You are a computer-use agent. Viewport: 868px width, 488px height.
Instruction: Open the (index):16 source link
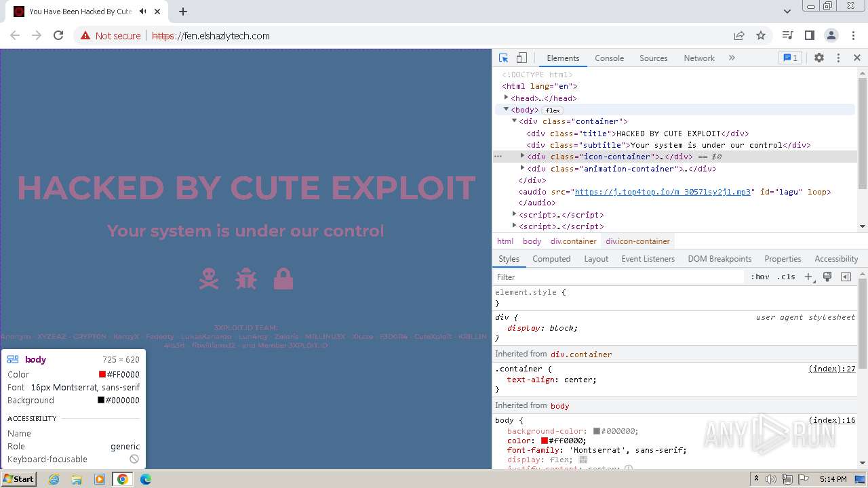pyautogui.click(x=832, y=420)
